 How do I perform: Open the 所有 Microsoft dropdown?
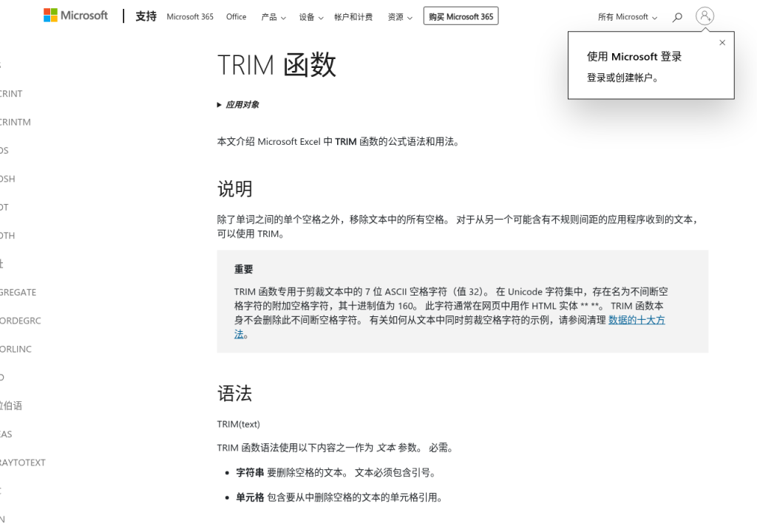point(628,17)
